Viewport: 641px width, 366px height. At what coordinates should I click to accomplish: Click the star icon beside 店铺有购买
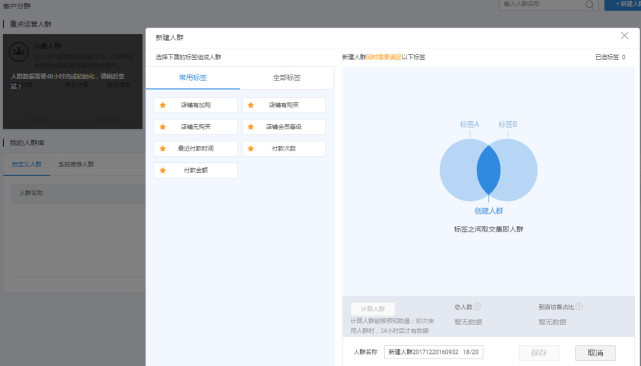click(251, 105)
